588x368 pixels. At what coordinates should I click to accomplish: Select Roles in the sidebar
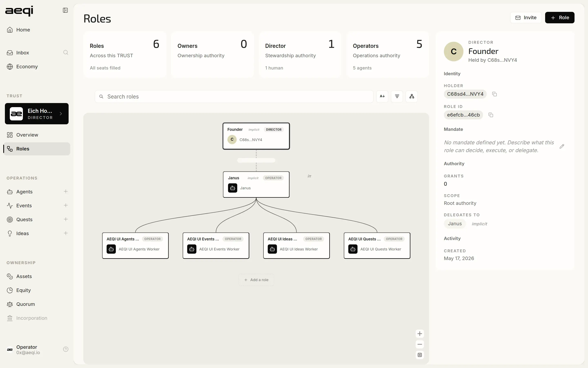tap(37, 149)
